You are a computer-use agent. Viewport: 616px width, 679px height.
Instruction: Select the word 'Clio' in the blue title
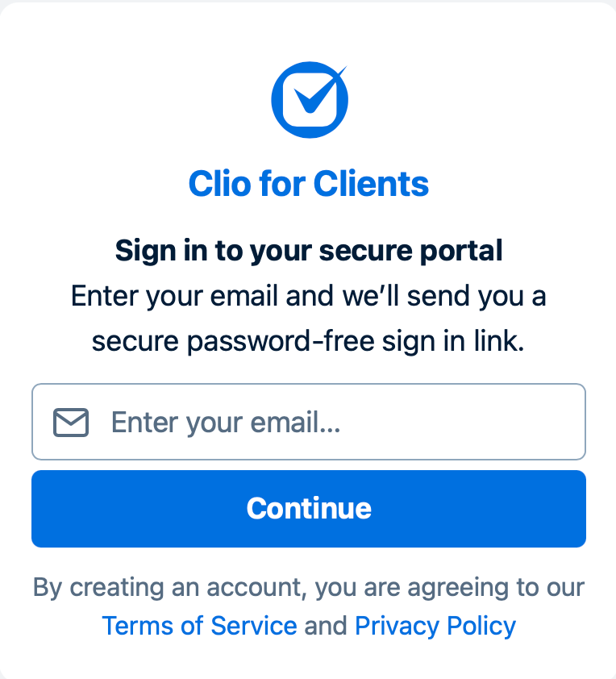pos(220,184)
